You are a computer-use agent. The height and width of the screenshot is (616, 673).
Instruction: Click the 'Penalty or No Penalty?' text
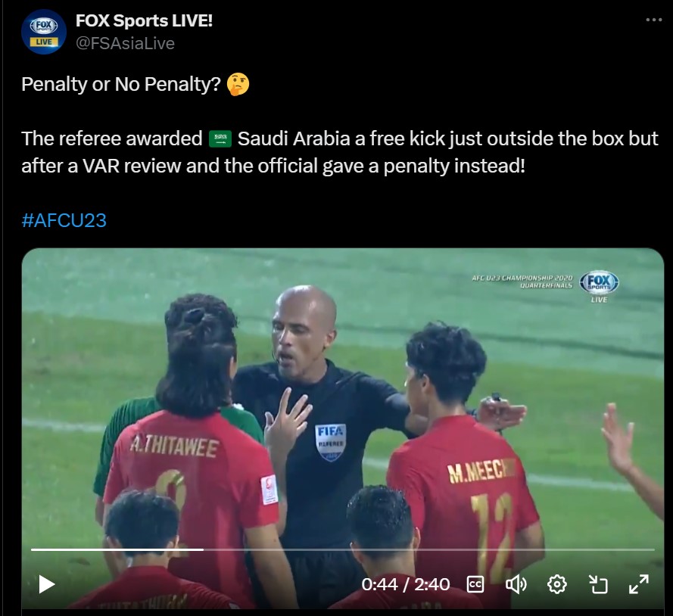point(121,84)
